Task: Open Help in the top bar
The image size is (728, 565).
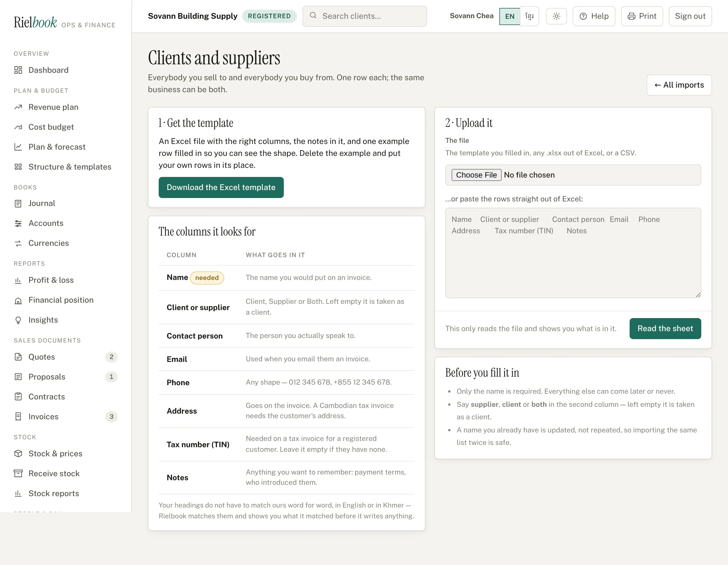Action: [594, 16]
